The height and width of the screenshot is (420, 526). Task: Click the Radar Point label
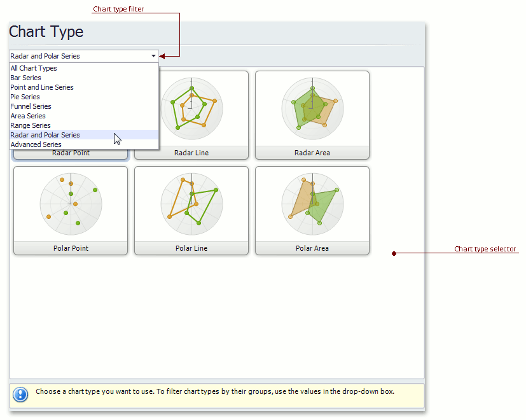[71, 153]
